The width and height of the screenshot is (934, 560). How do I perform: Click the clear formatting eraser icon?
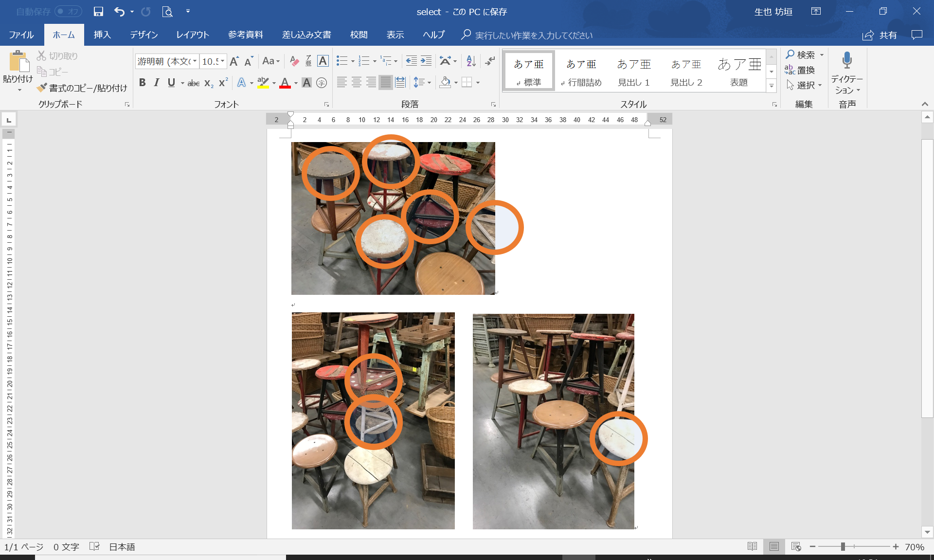pos(294,61)
